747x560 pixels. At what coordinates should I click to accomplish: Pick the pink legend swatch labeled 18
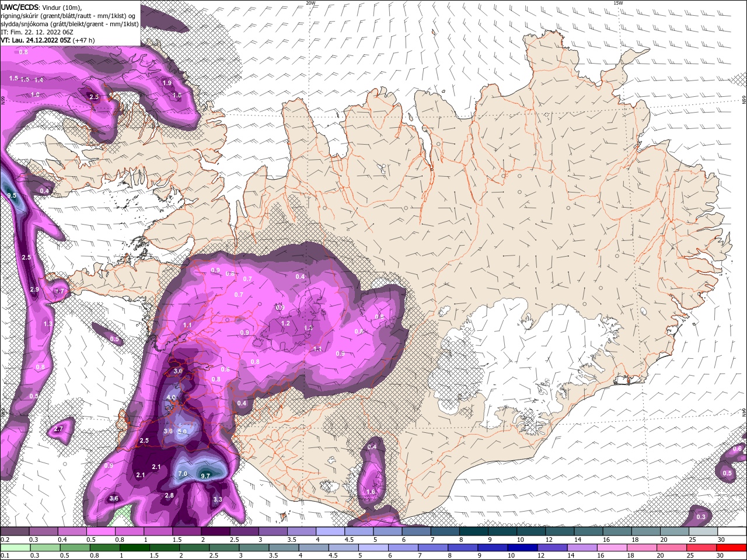pyautogui.click(x=642, y=547)
